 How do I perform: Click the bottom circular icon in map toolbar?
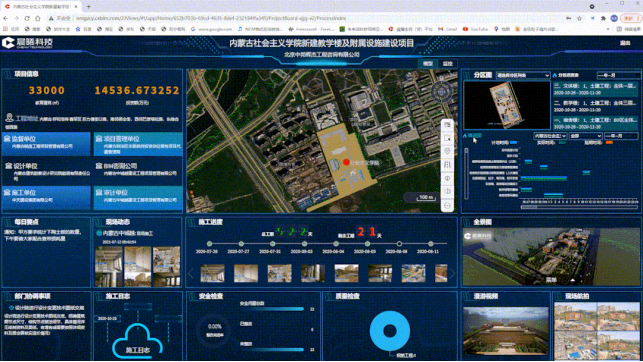(x=447, y=205)
